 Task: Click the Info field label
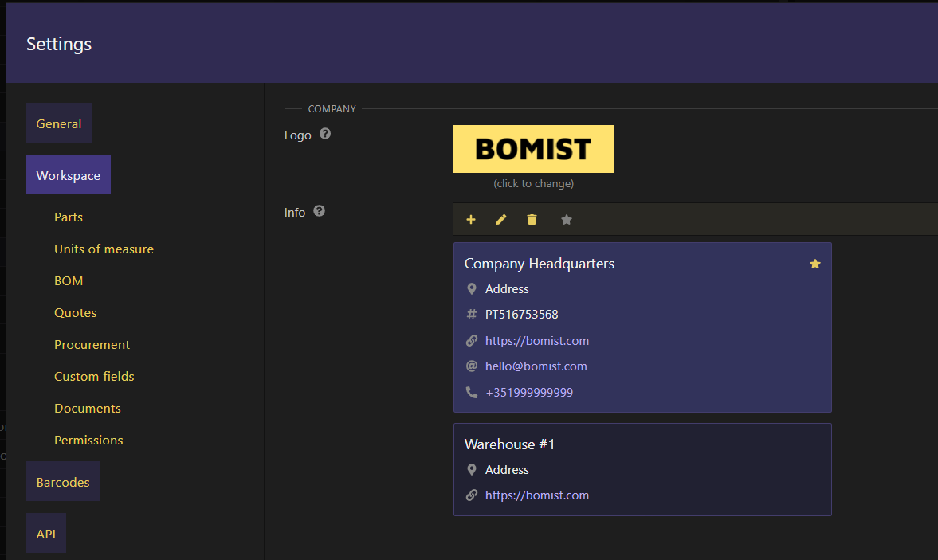click(x=294, y=212)
